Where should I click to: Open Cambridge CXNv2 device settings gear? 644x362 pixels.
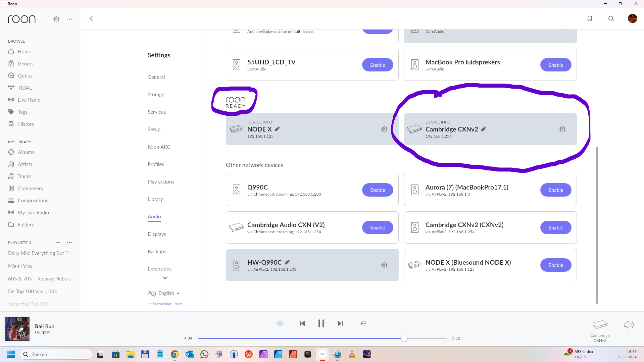[x=562, y=129]
